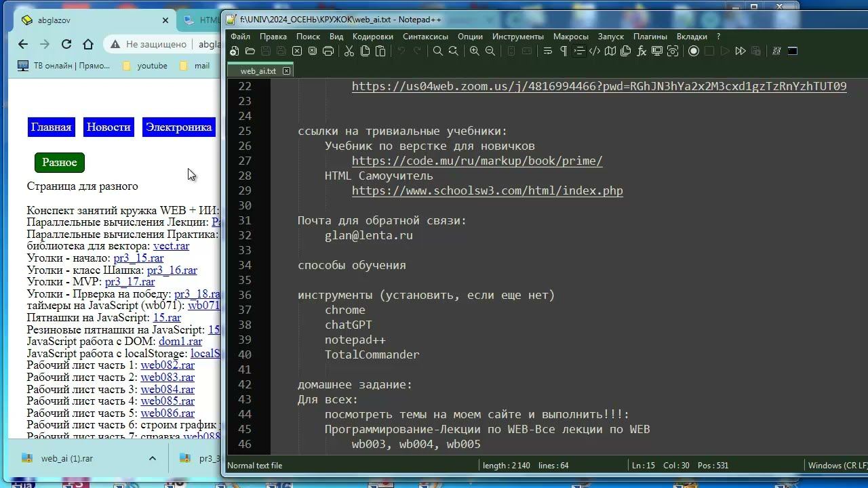Screen dimensions: 868x488
Task: Open a file using the folder icon
Action: [250, 51]
